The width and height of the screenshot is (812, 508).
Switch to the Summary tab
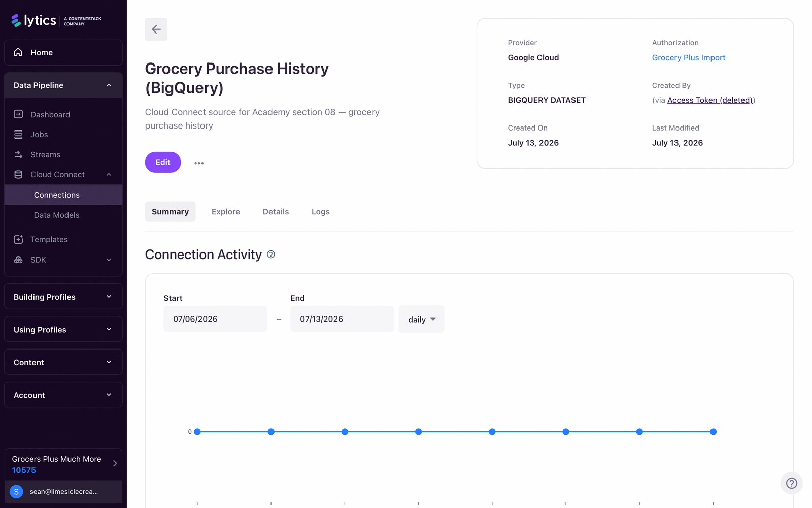170,212
